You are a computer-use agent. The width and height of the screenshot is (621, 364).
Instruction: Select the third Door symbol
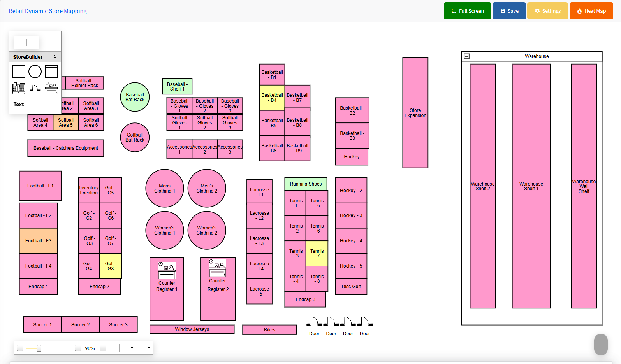[348, 321]
